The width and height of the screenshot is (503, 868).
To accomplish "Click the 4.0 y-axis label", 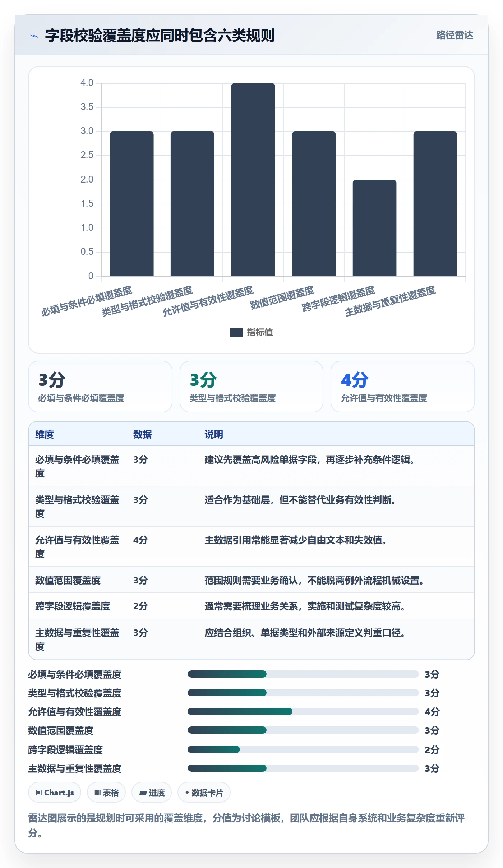I will (87, 83).
